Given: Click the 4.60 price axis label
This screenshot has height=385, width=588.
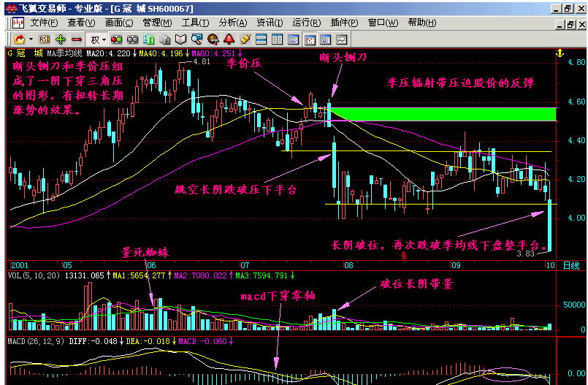Looking at the screenshot, I should point(577,102).
